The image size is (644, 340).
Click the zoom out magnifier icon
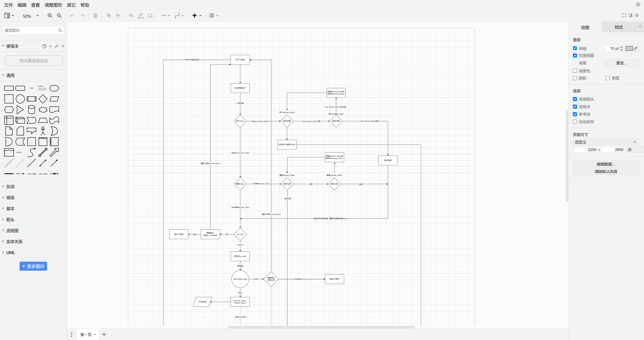click(59, 15)
